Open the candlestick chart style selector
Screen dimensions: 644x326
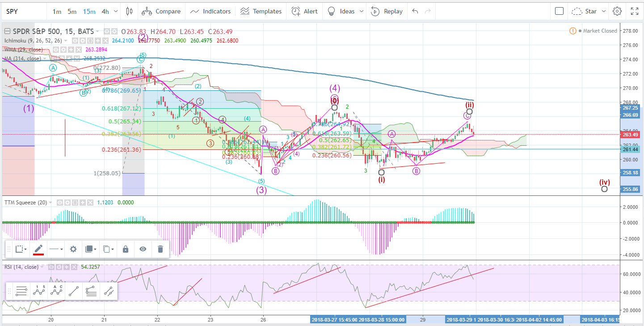pyautogui.click(x=130, y=11)
